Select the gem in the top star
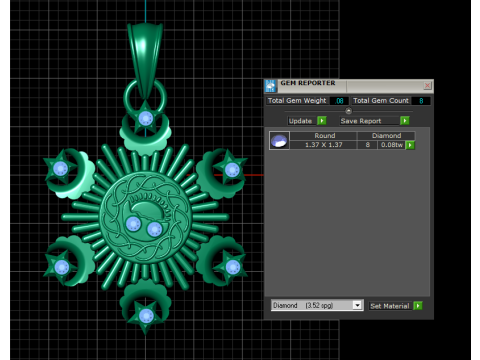The height and width of the screenshot is (360, 480). tap(146, 118)
